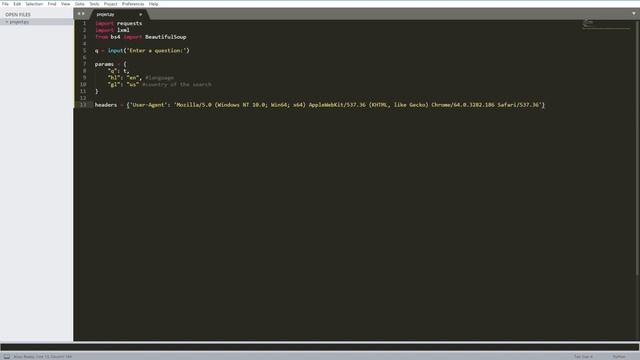This screenshot has width=640, height=360.
Task: Open the Selection menu
Action: (34, 4)
